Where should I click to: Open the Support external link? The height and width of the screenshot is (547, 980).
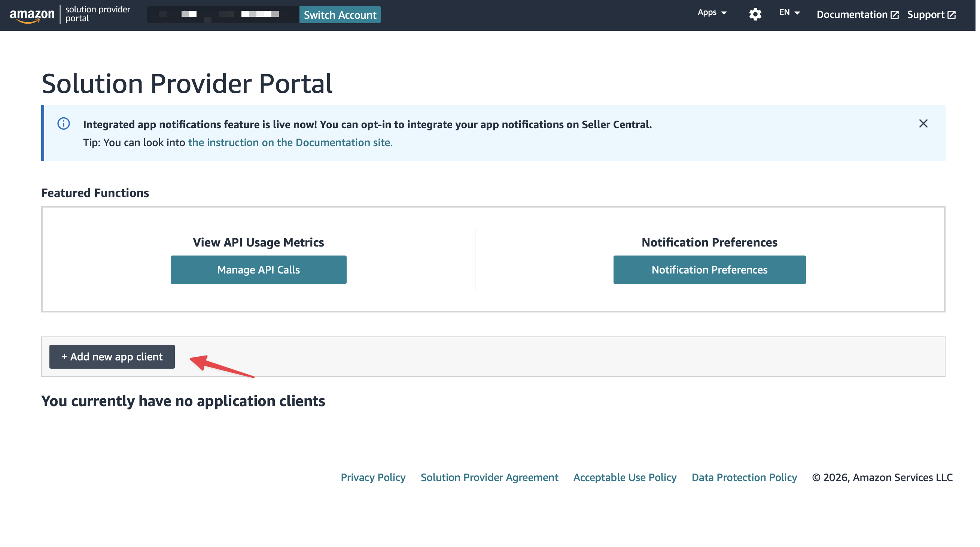931,15
